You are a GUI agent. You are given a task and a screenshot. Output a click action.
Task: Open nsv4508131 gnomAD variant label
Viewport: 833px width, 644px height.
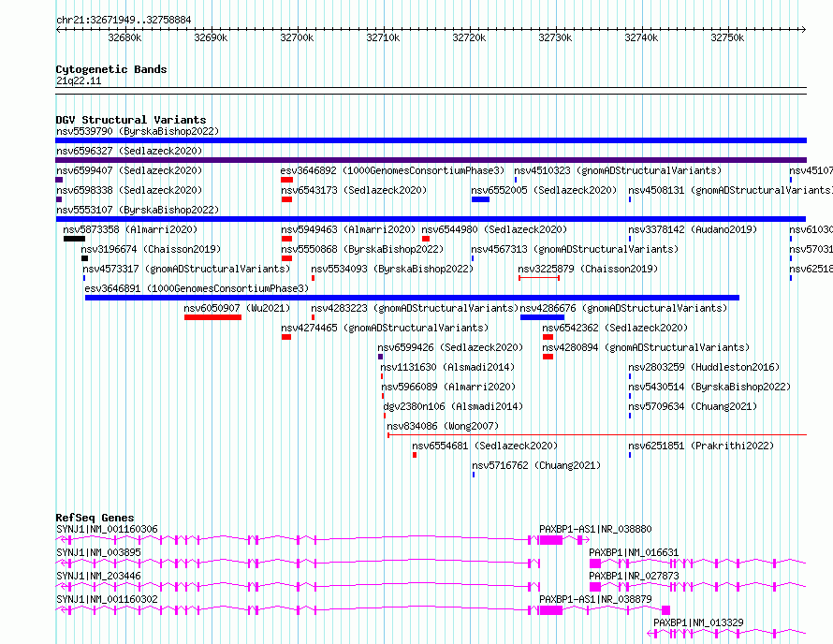click(730, 190)
